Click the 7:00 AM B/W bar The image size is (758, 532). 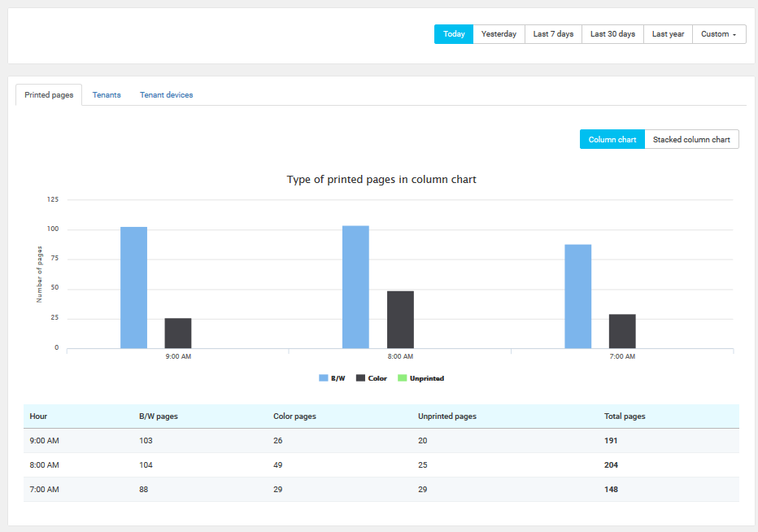click(x=577, y=296)
